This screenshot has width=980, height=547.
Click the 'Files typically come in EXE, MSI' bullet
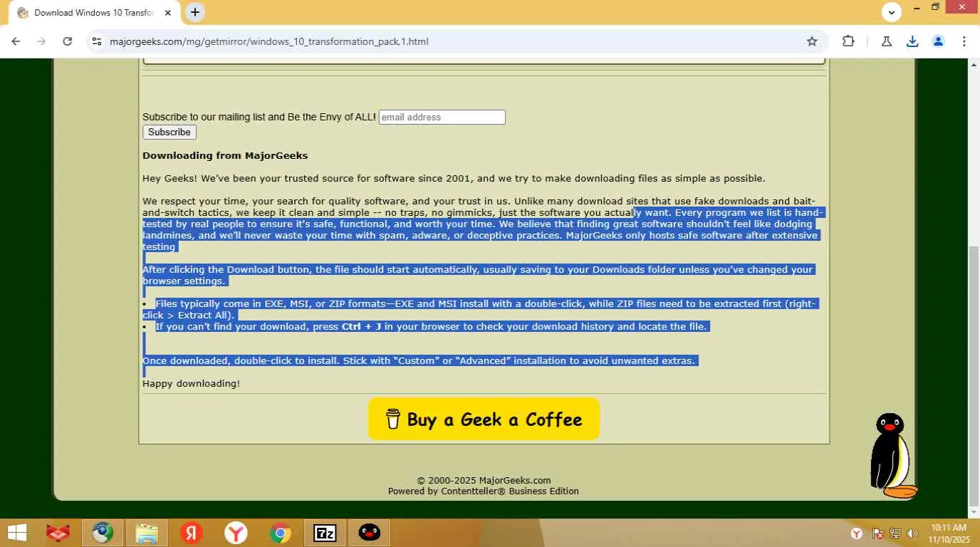pyautogui.click(x=479, y=309)
